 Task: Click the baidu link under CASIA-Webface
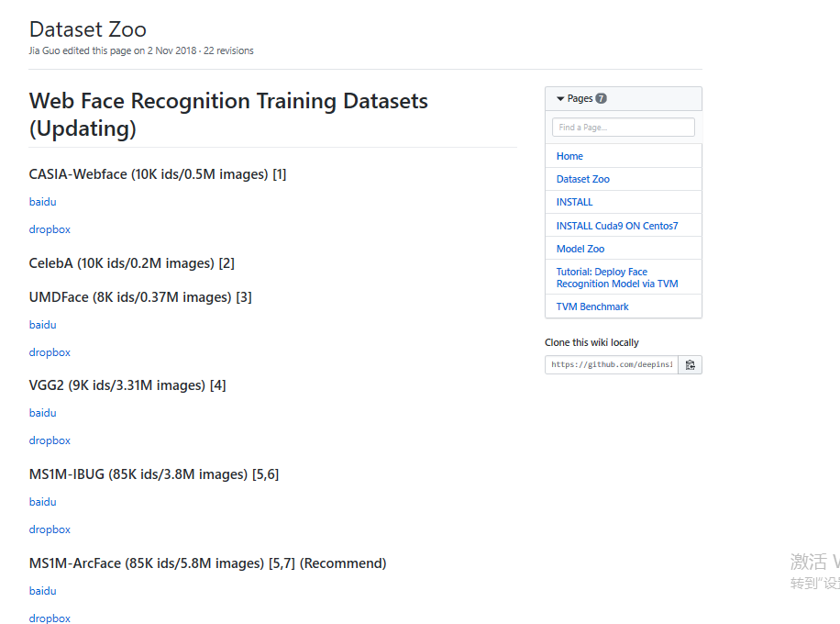click(42, 202)
